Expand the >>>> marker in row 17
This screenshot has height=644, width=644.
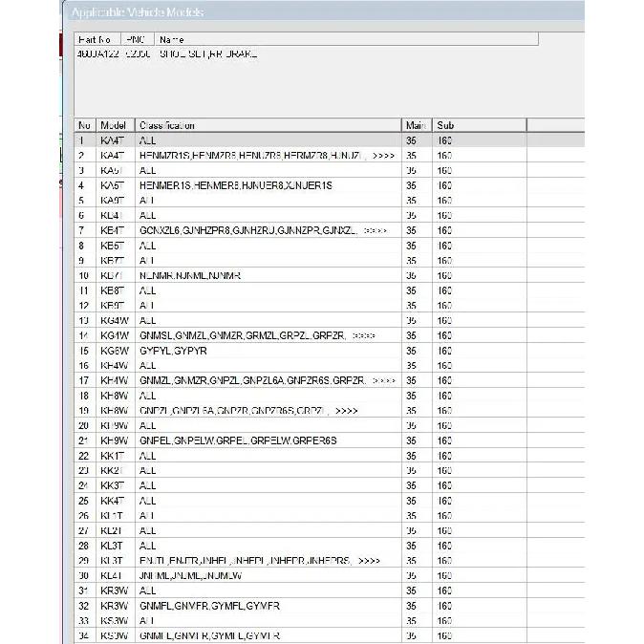[383, 380]
